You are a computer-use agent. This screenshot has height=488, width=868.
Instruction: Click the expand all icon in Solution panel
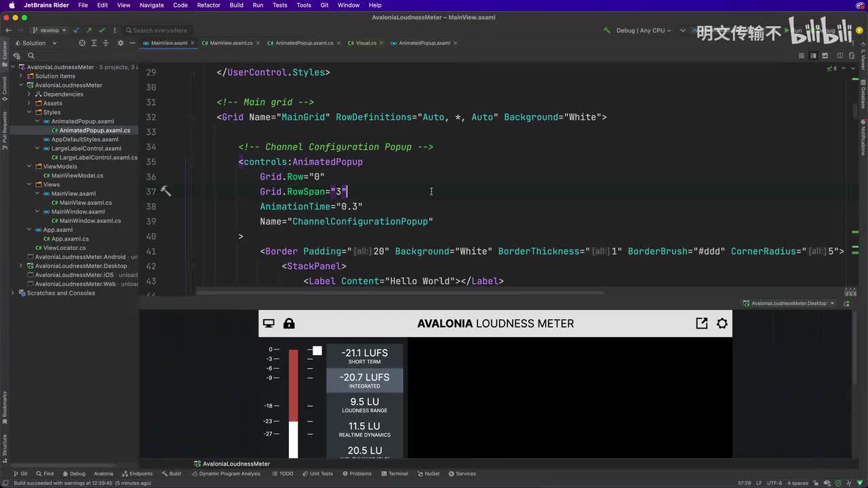coord(95,43)
